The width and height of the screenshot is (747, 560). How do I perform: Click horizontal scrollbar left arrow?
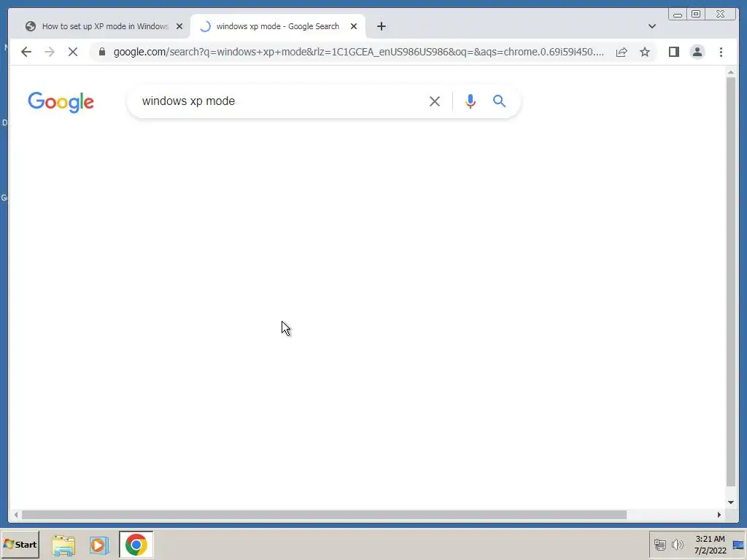[16, 514]
